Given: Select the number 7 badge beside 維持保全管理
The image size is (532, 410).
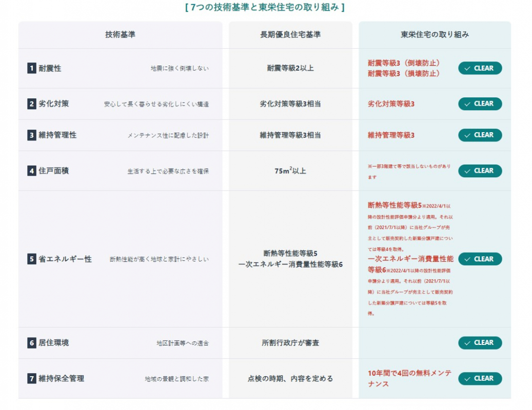Looking at the screenshot, I should coord(32,379).
